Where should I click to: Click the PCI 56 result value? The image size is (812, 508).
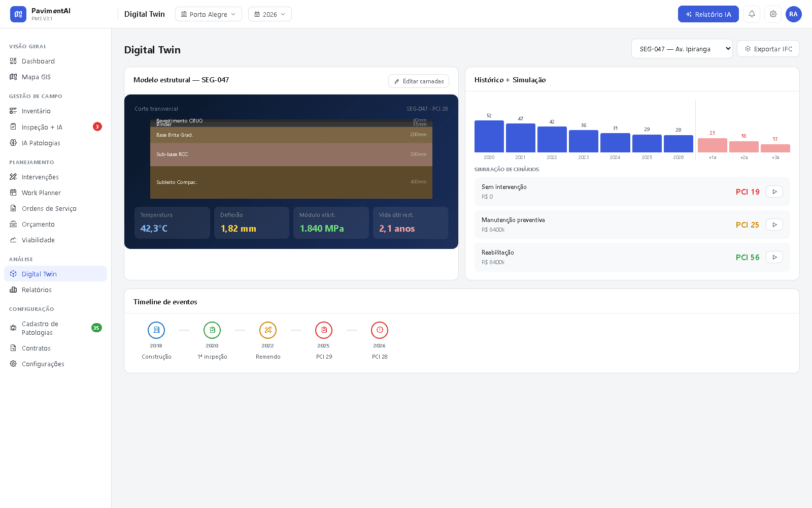pyautogui.click(x=748, y=258)
